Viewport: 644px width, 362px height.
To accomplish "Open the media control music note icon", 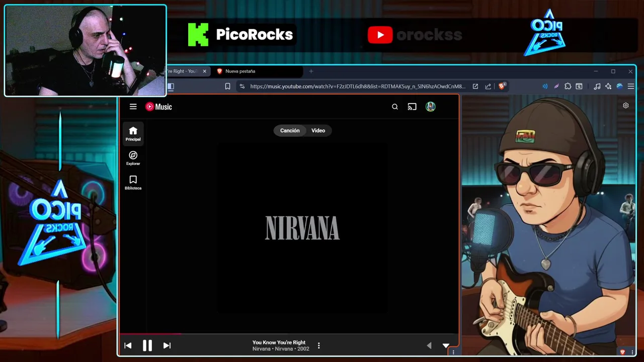I will pos(597,86).
